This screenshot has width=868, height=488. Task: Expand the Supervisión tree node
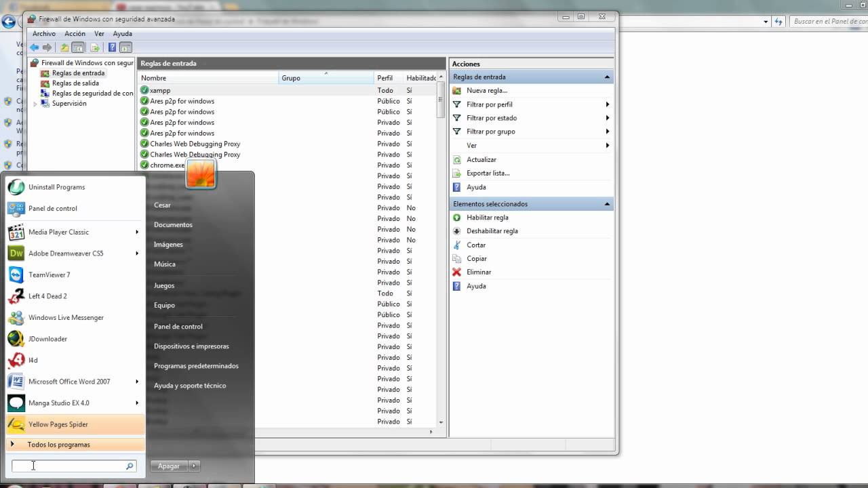pos(35,104)
